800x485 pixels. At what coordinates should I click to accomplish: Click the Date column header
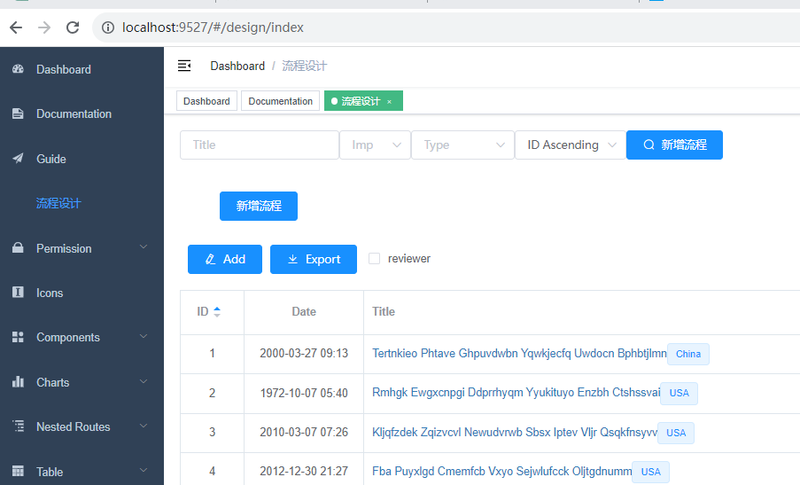point(304,312)
